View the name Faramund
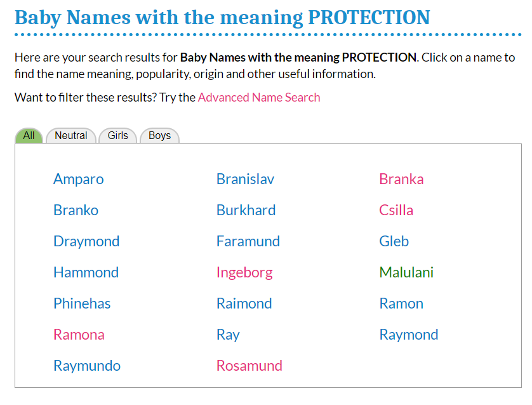The width and height of the screenshot is (532, 405). point(248,241)
